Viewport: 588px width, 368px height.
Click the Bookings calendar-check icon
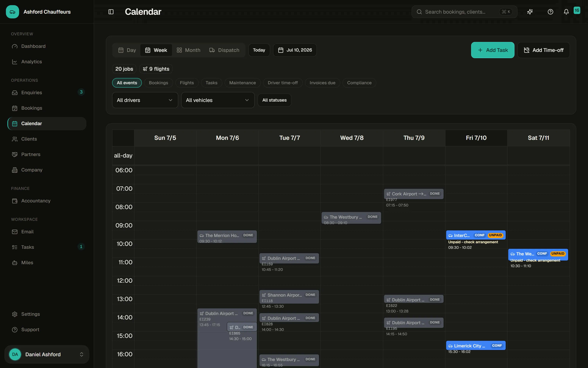[x=15, y=108]
